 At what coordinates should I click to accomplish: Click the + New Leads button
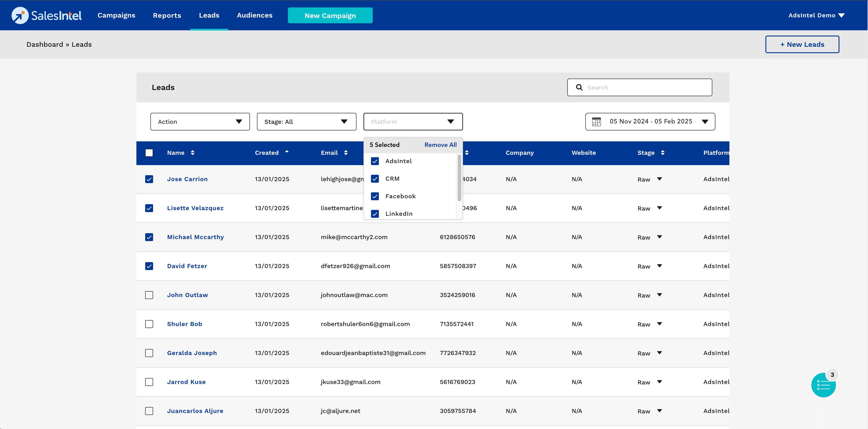coord(802,44)
